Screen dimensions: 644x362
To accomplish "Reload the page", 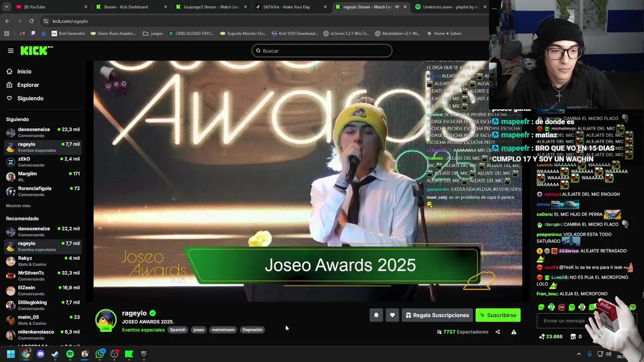I will coord(31,21).
